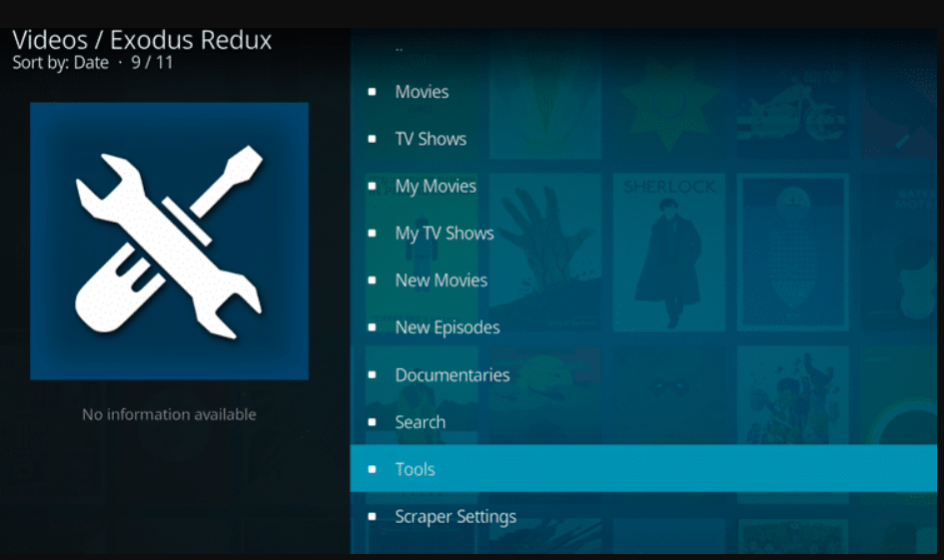
Task: Click the Tools wrench and screwdriver artwork
Action: click(x=169, y=242)
